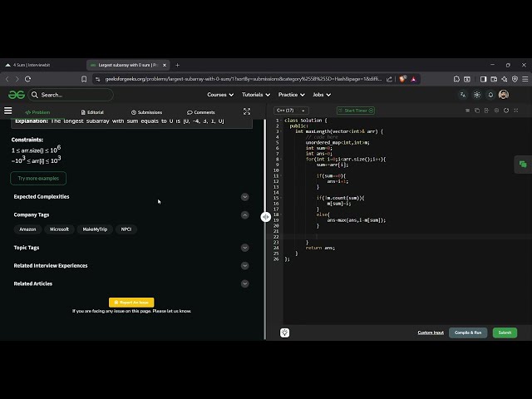Open the C++ (17) language selector
This screenshot has width=532, height=399.
pyautogui.click(x=291, y=111)
